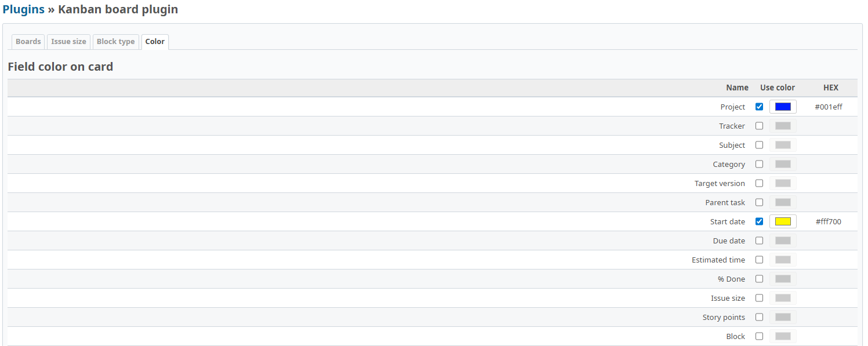Viewport: 868px width, 346px height.
Task: Disable Use color for Start date
Action: click(759, 221)
